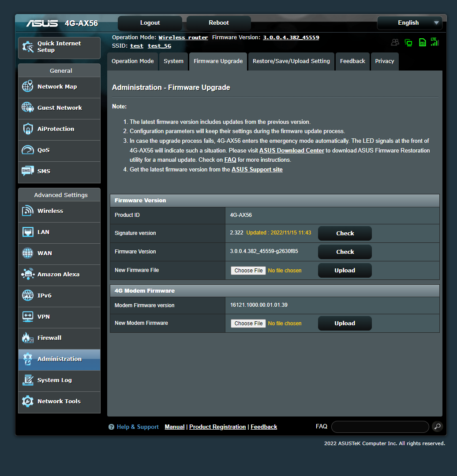Click the LTE signal strength icon
This screenshot has width=457, height=476.
coord(435,42)
